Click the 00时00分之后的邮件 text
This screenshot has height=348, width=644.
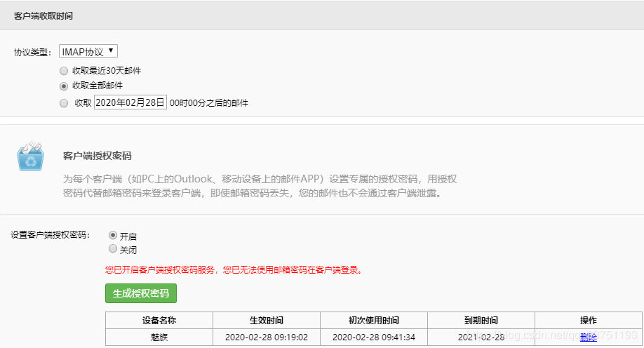[208, 103]
